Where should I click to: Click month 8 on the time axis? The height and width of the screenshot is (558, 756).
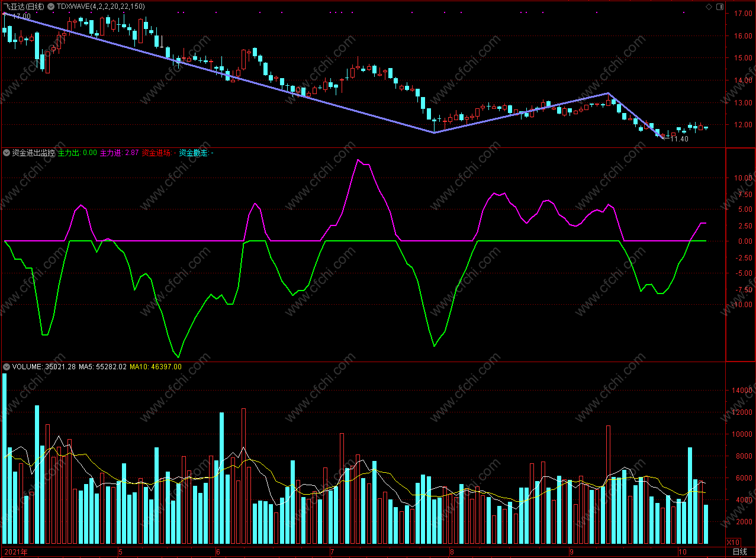point(451,551)
